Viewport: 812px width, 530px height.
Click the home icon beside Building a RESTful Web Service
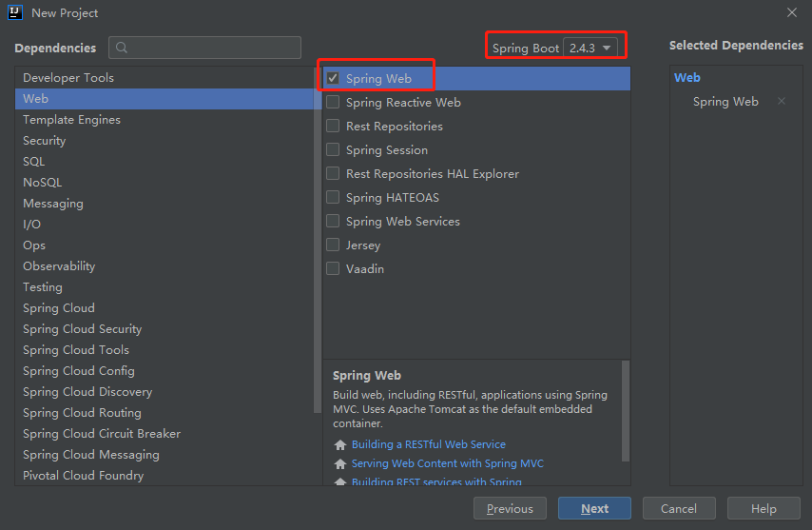tap(340, 445)
